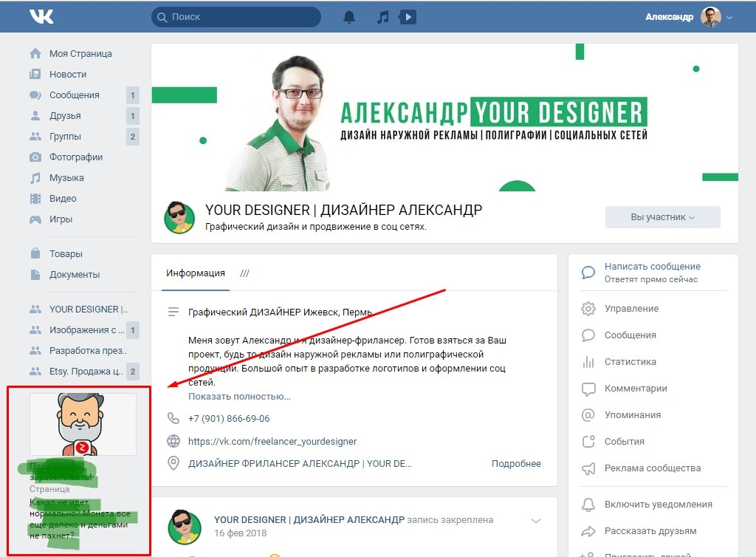The image size is (756, 557).
Task: Select the /// tab
Action: tap(244, 273)
